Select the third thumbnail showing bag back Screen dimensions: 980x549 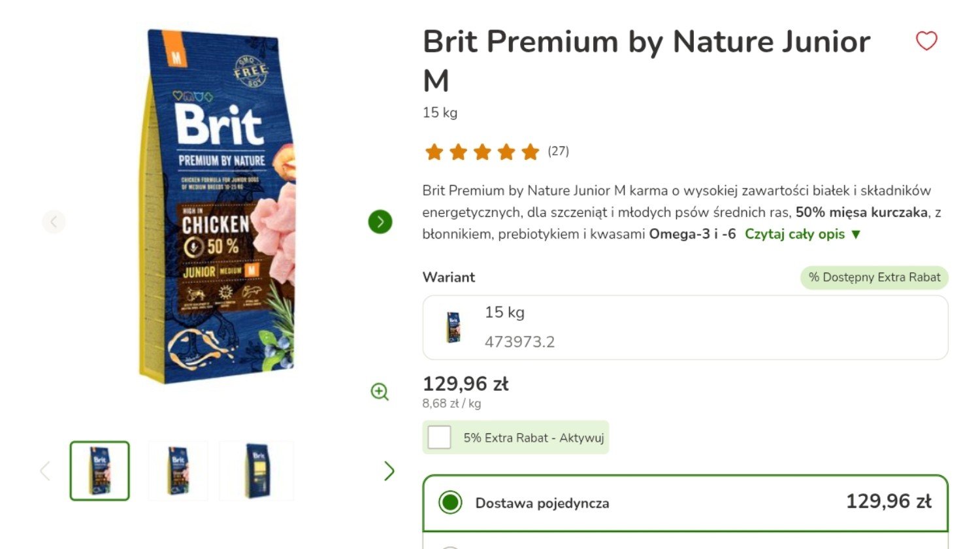[x=257, y=471]
